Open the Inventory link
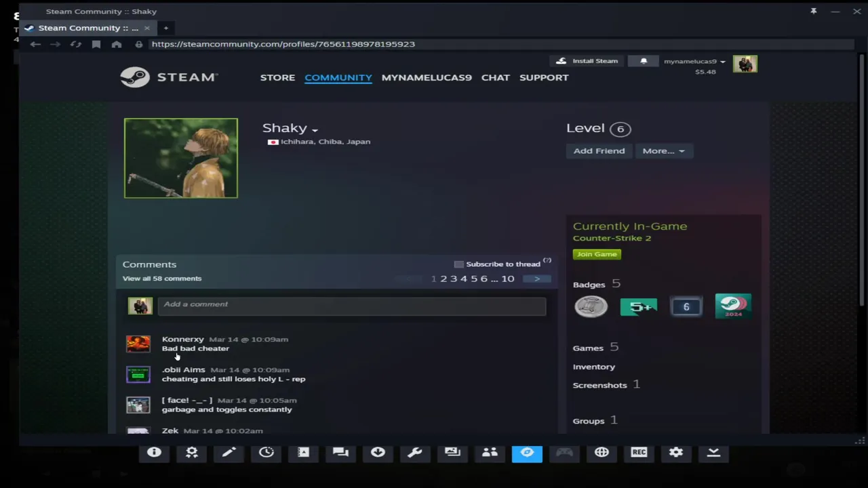The image size is (868, 488). (x=594, y=367)
